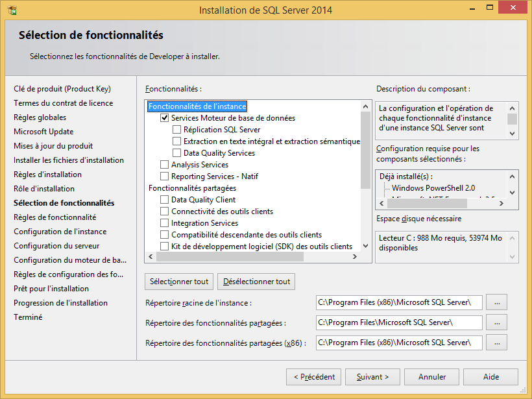Image resolution: width=532 pixels, height=399 pixels.
Task: Check Integration Services
Action: pos(165,223)
